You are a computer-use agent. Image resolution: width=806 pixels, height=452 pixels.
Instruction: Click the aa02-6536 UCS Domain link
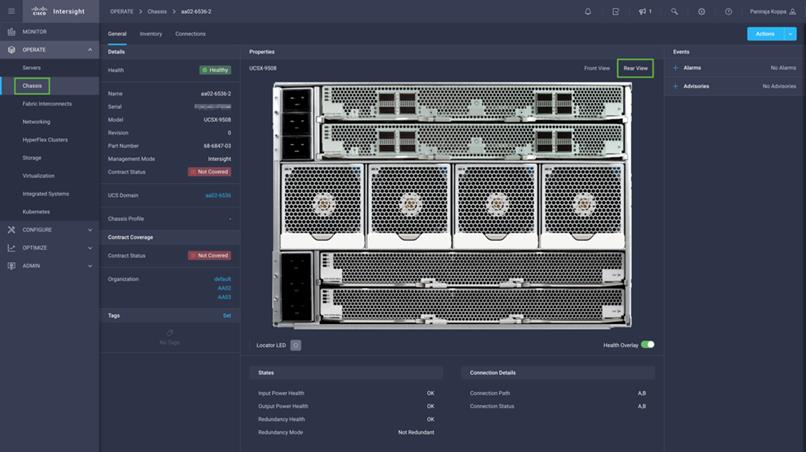pos(218,195)
